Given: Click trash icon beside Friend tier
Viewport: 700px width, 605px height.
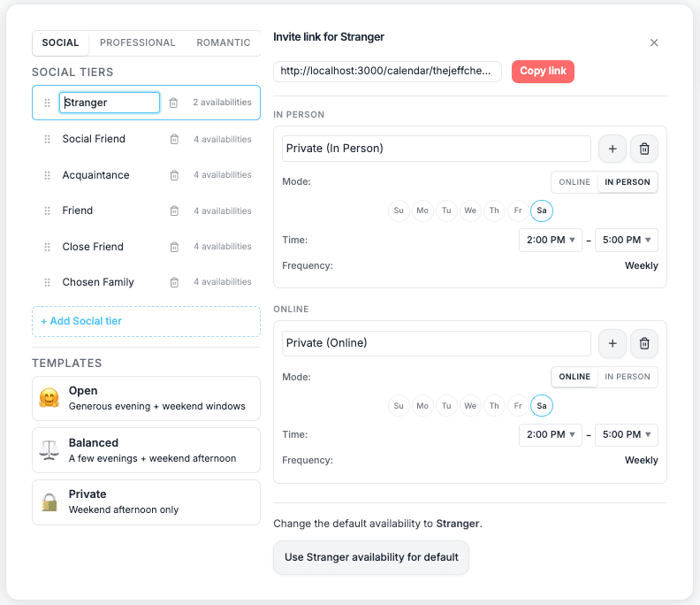Looking at the screenshot, I should (174, 211).
